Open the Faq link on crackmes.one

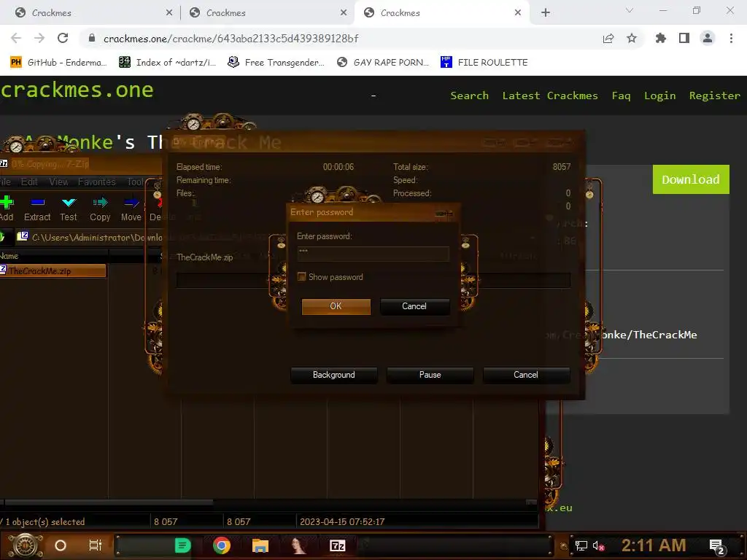(621, 96)
